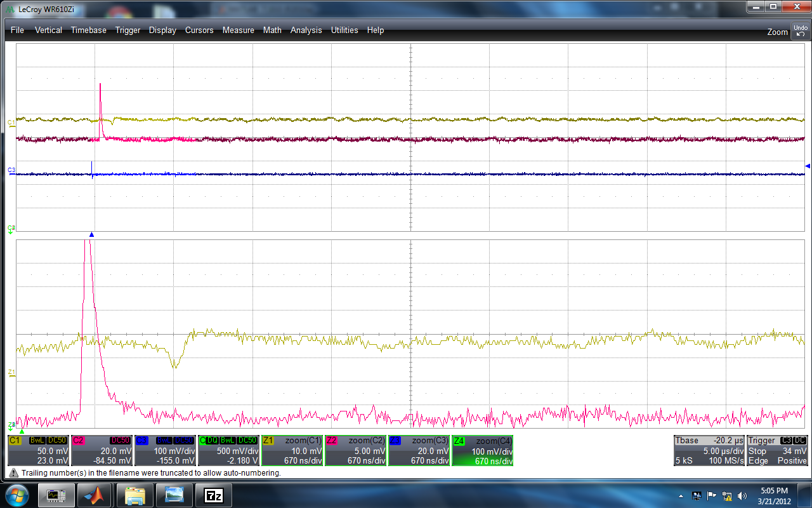Open the highlighted Z4 zoom(C4) descriptor box
Viewport: 812px width, 508px height.
point(482,450)
